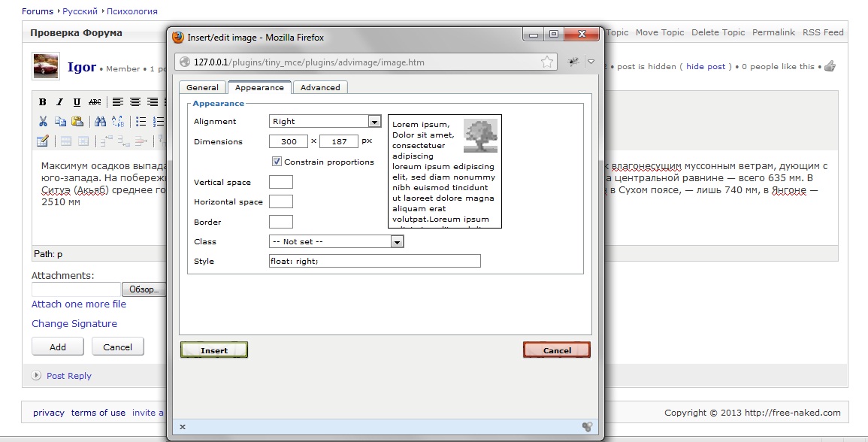Like the post with thumbs-up icon

830,66
